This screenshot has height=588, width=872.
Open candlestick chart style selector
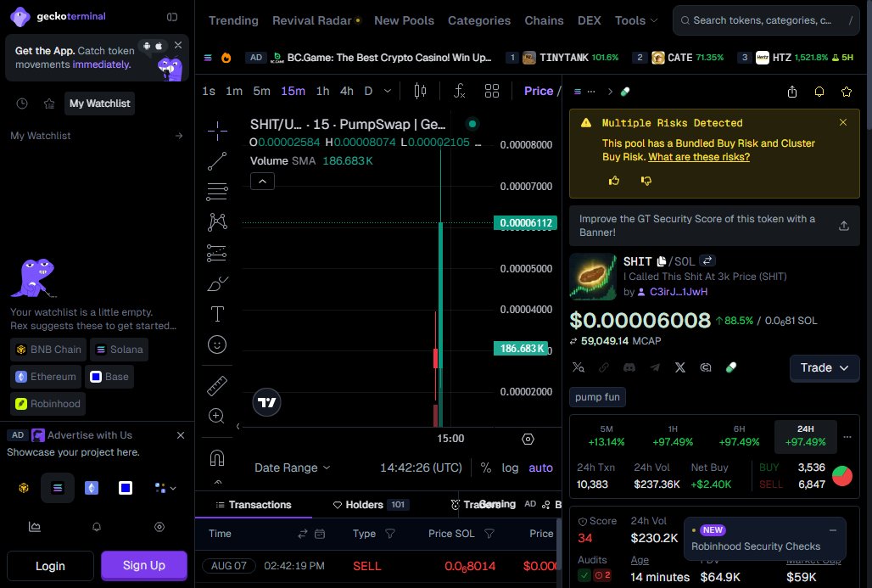pos(421,91)
